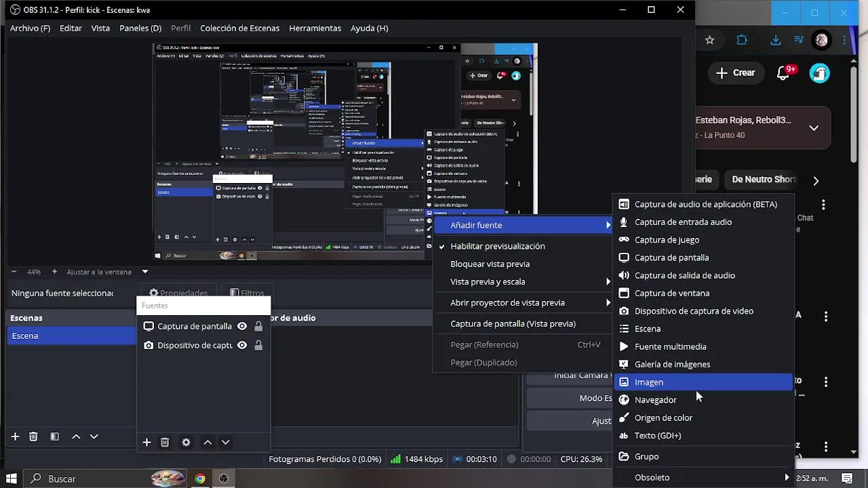Zoom in the preview with the plus icon
This screenshot has width=868, height=488.
(54, 272)
